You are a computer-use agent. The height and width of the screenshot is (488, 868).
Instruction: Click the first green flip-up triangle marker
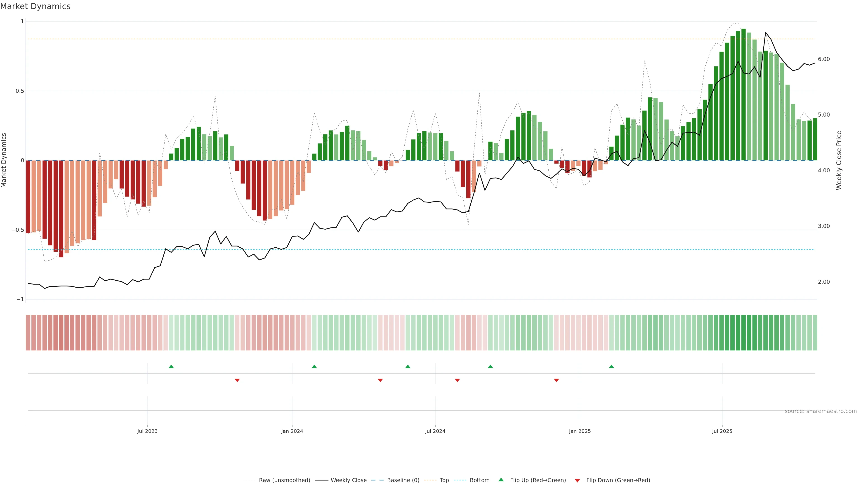[171, 366]
